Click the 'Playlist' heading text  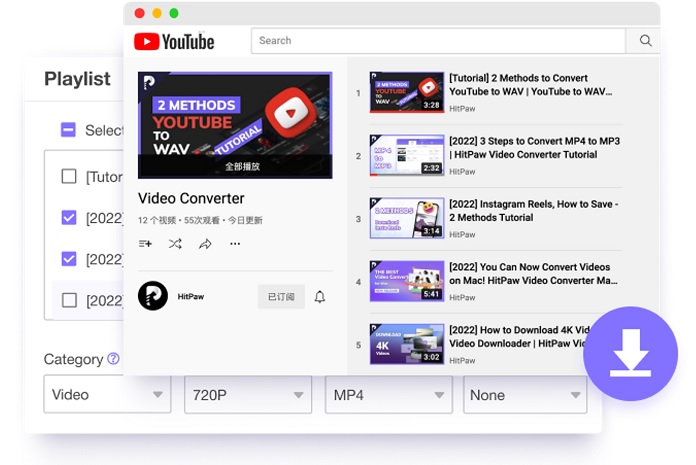(77, 79)
